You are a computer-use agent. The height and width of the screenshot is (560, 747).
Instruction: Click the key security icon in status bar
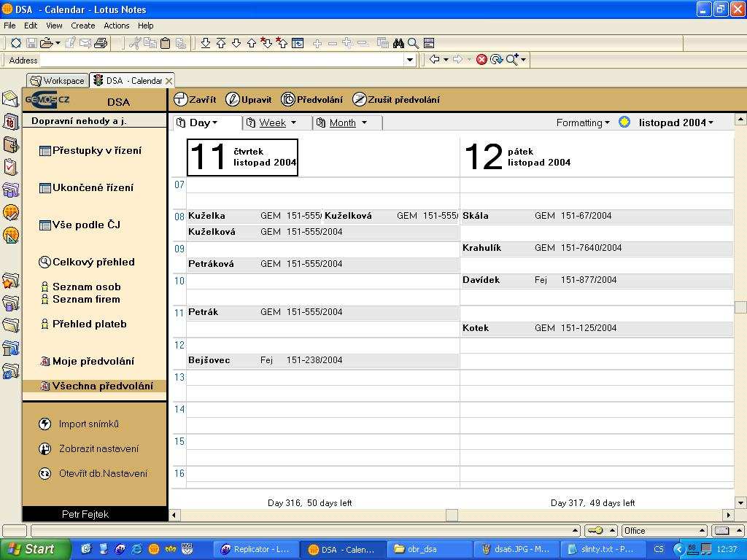tap(595, 531)
